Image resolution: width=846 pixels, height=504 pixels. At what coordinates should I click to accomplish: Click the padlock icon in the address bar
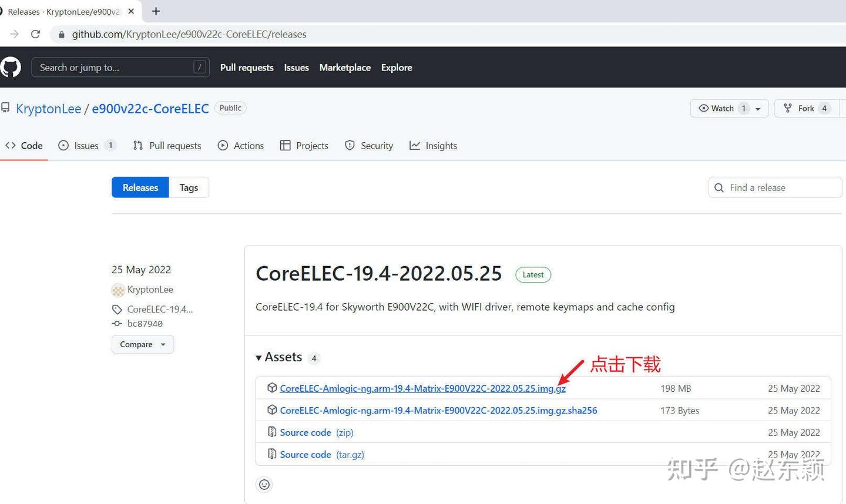click(x=61, y=34)
